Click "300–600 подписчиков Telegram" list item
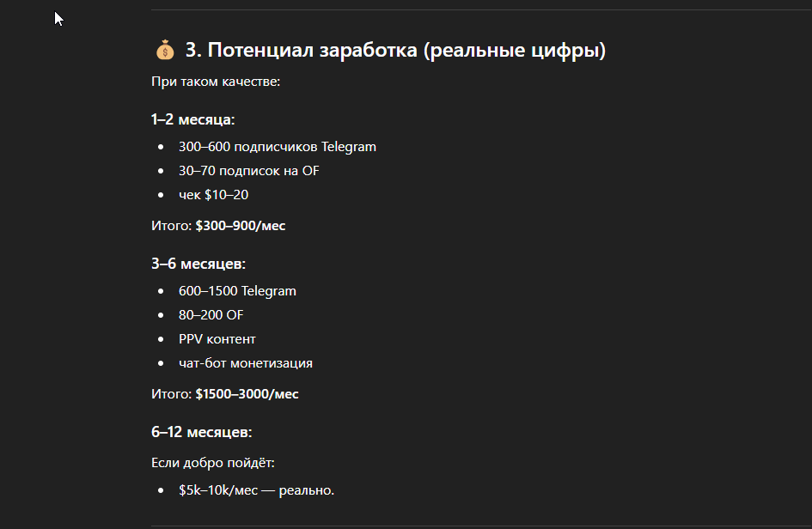 277,147
